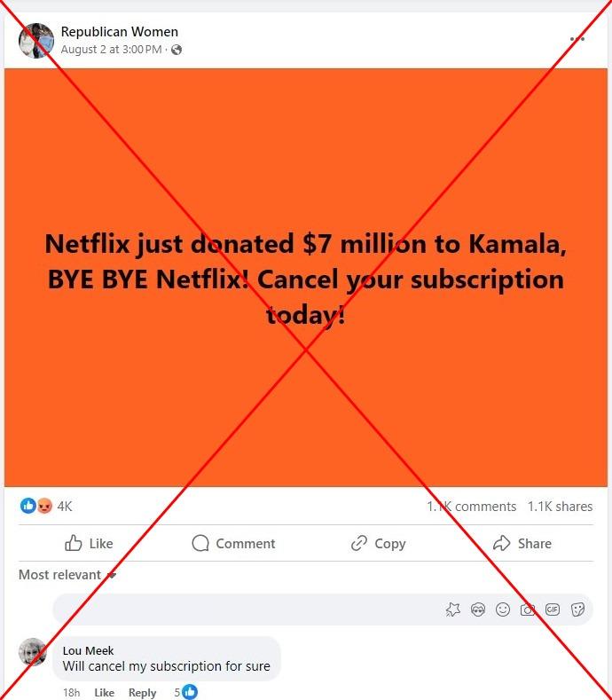Click the Share arrow icon
The width and height of the screenshot is (612, 700).
pos(501,543)
